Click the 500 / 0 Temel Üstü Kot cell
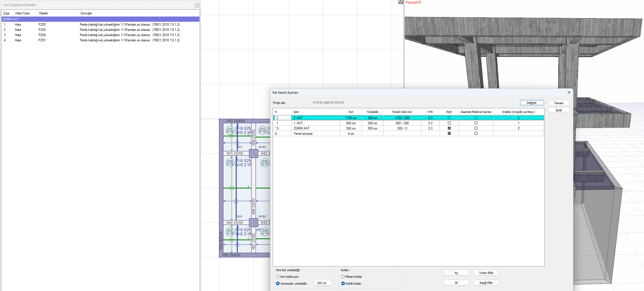Image resolution: width=644 pixels, height=291 pixels. (x=402, y=128)
